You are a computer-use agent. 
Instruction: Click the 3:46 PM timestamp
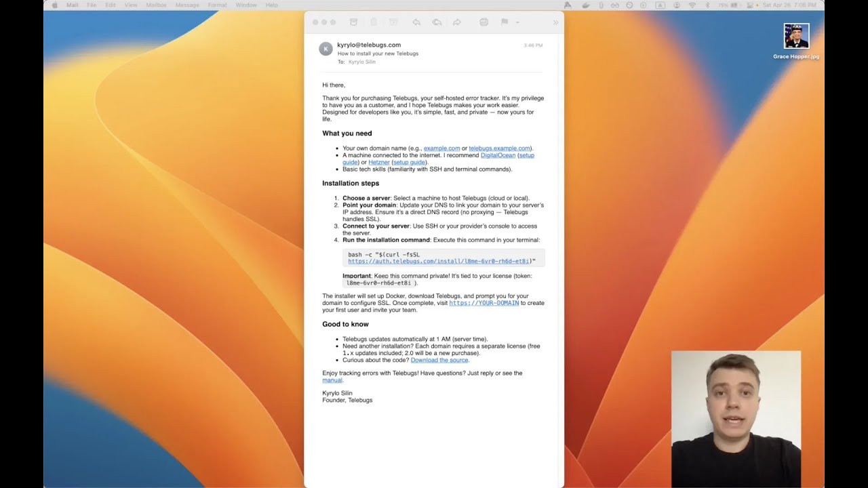coord(533,45)
